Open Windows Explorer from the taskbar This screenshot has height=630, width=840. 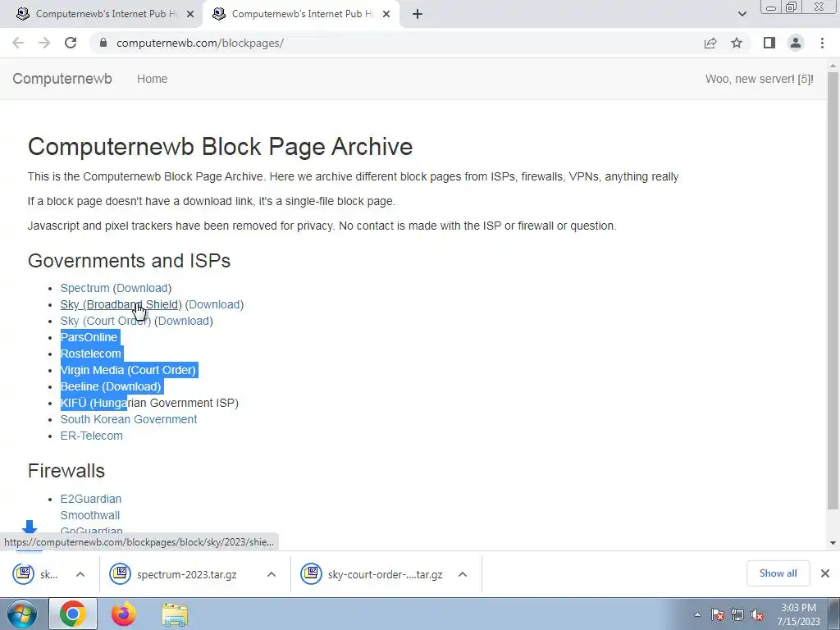click(x=176, y=614)
